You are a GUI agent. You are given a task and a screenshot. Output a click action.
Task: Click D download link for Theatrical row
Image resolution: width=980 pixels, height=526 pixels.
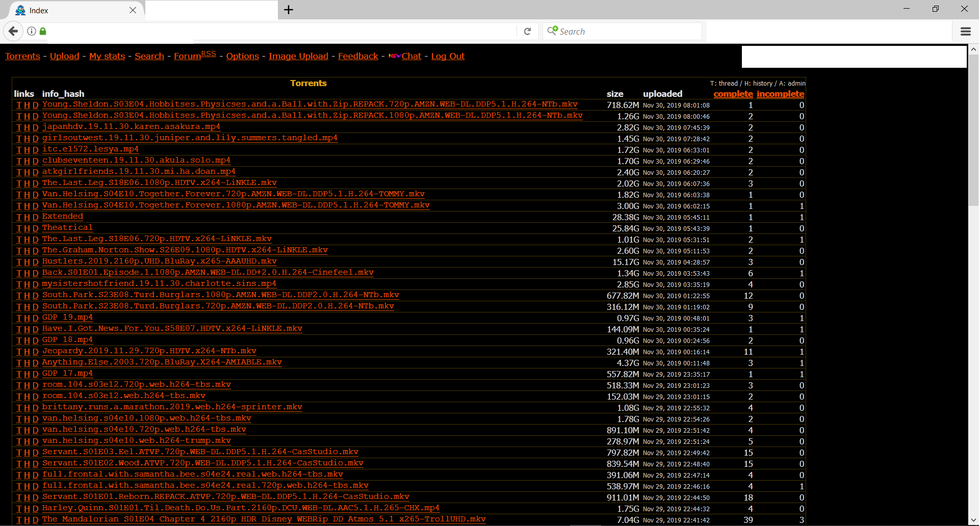[x=36, y=228]
